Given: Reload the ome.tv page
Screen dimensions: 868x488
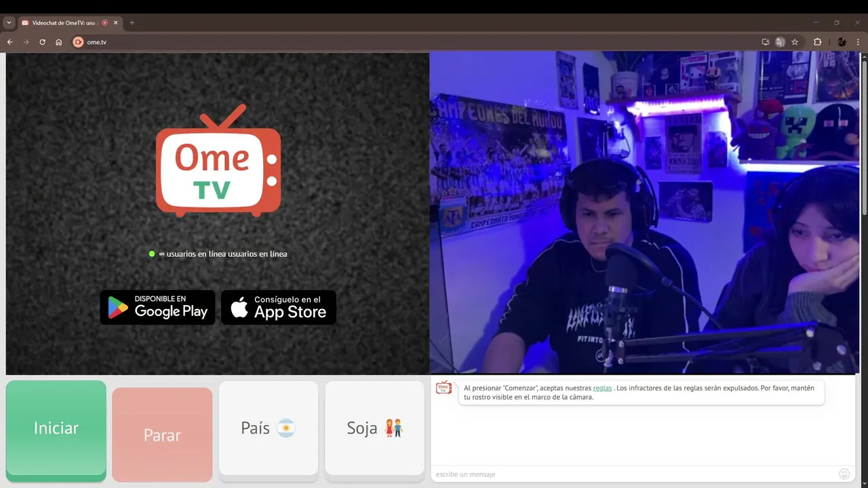Looking at the screenshot, I should click(x=43, y=42).
